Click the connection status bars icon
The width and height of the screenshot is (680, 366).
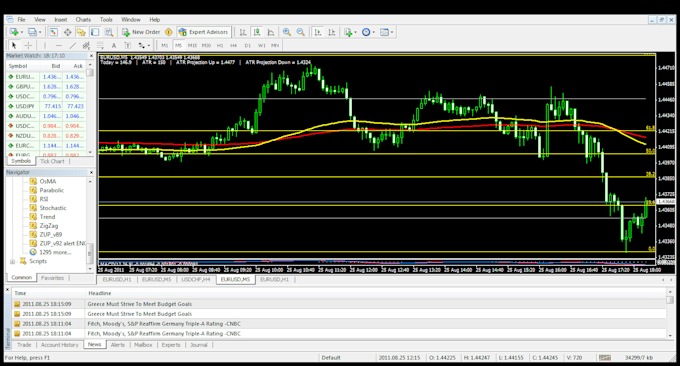pyautogui.click(x=605, y=357)
